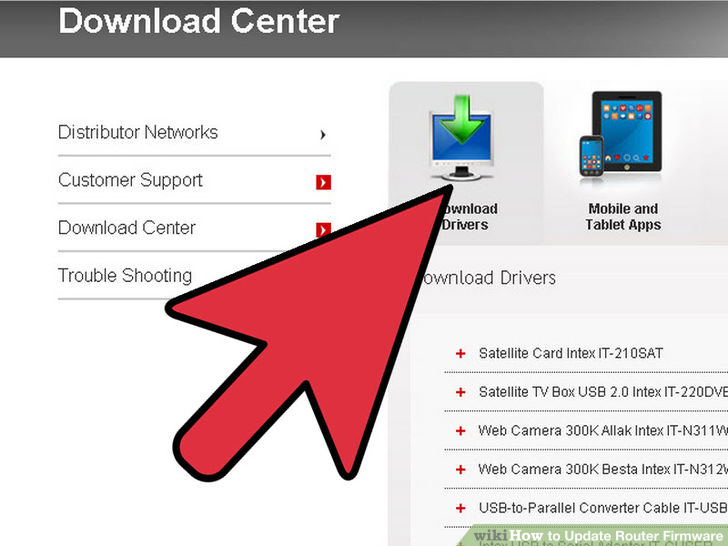Click the Download Drivers section heading
This screenshot has width=728, height=546.
coord(488,278)
